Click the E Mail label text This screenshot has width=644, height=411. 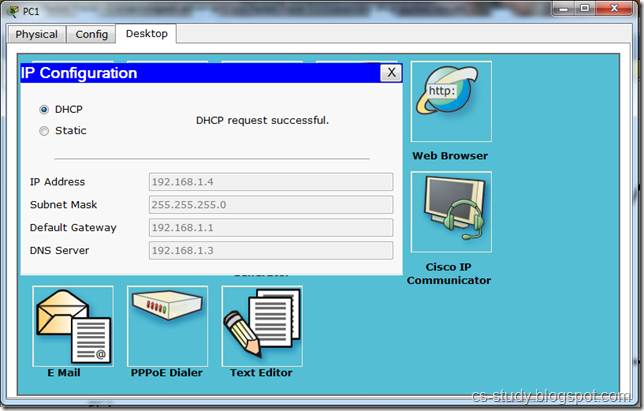(x=64, y=373)
